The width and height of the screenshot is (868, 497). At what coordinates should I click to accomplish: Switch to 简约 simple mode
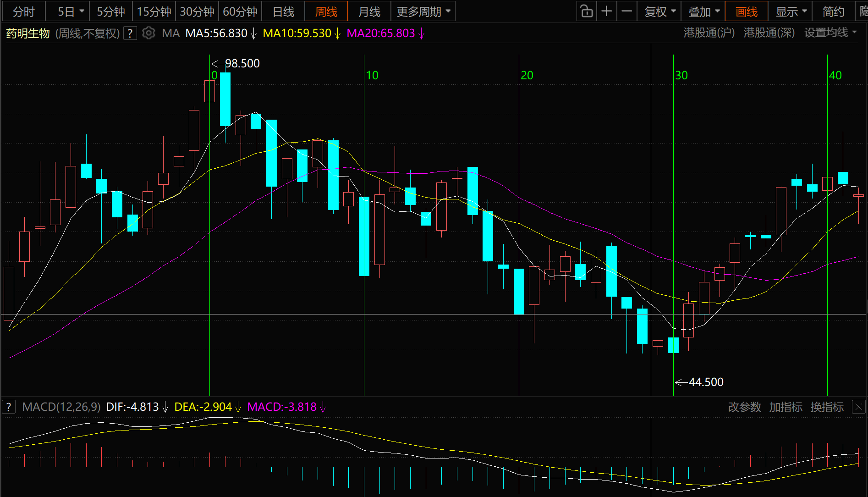pyautogui.click(x=834, y=11)
